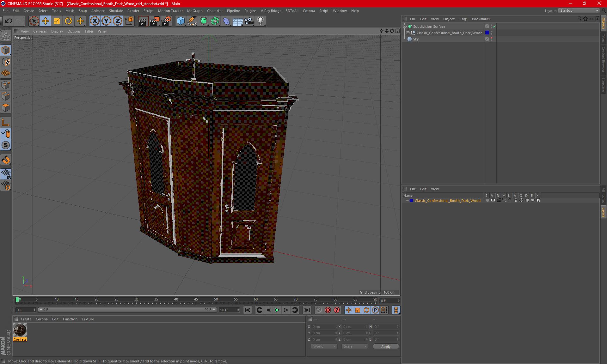Toggle Sky object visibility dots
Screen dimensions: 607x364
(x=491, y=39)
